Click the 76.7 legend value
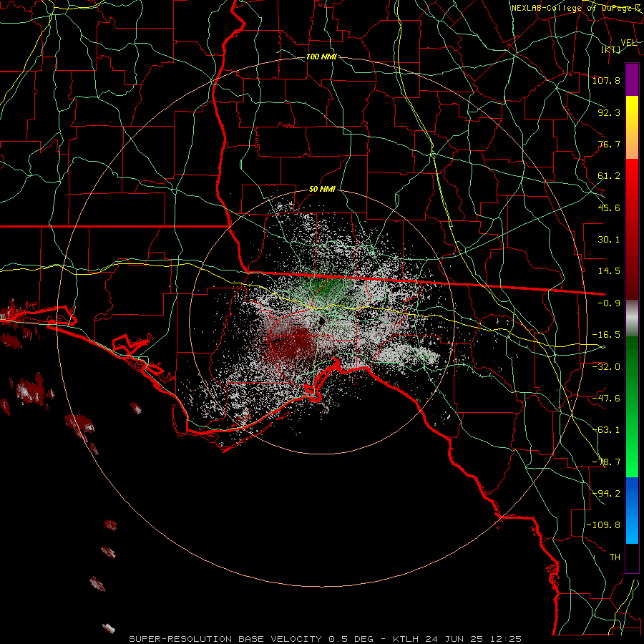Screen dimensions: 644x644 pyautogui.click(x=609, y=144)
